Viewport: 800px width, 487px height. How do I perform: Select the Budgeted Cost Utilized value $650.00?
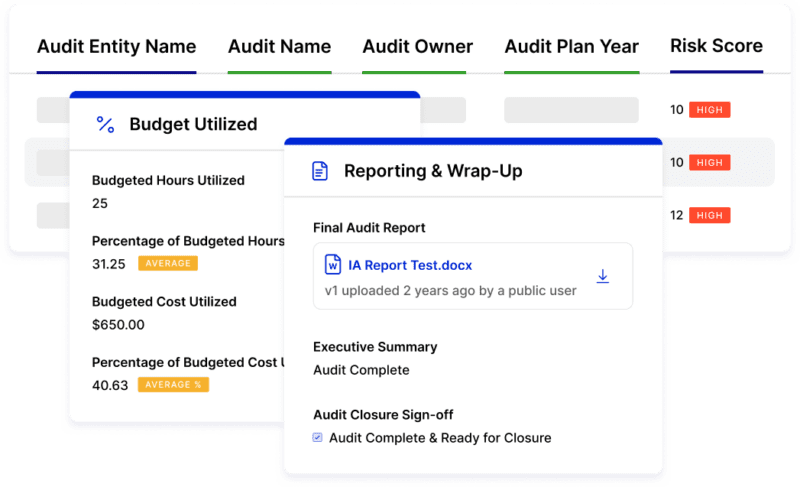[118, 325]
